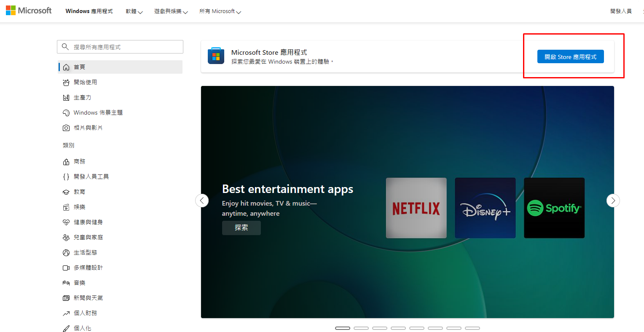This screenshot has width=644, height=332.
Task: Click the 兒童與家庭 icon
Action: click(66, 237)
